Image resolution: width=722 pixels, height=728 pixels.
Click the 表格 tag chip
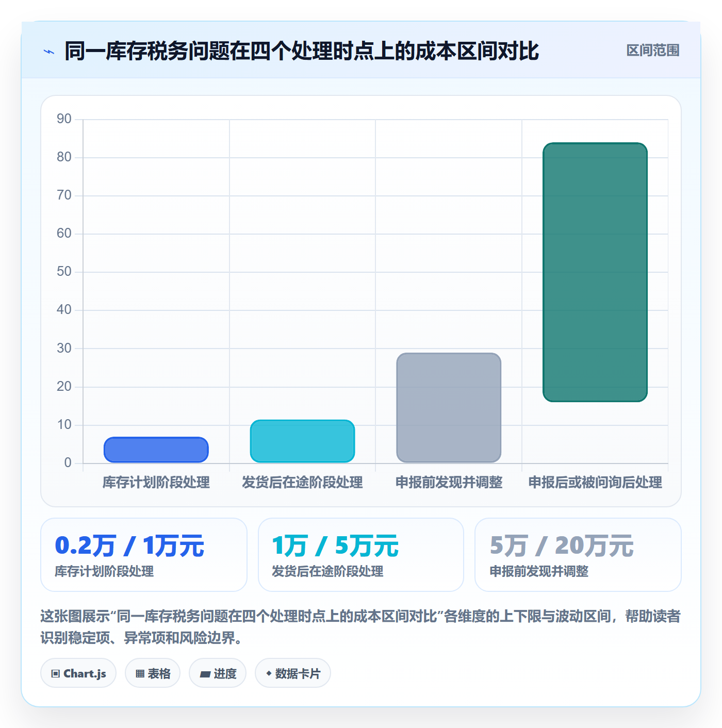tap(153, 673)
